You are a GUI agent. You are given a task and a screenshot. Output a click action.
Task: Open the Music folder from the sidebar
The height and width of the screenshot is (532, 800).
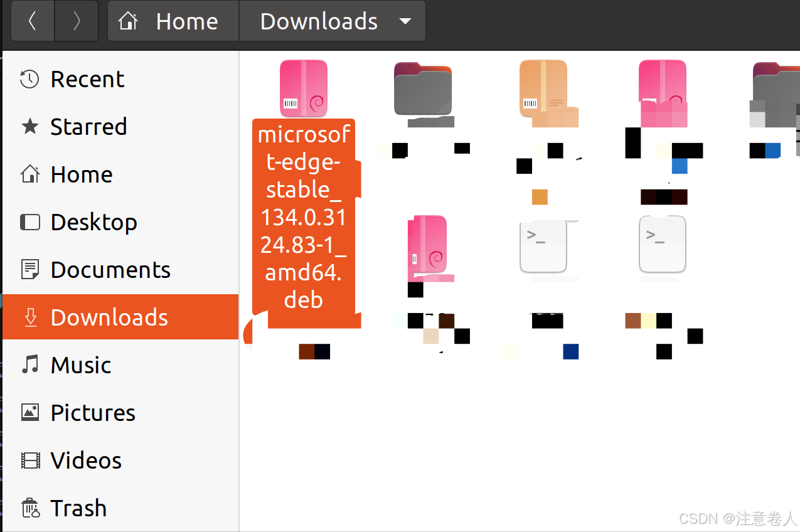pyautogui.click(x=80, y=365)
